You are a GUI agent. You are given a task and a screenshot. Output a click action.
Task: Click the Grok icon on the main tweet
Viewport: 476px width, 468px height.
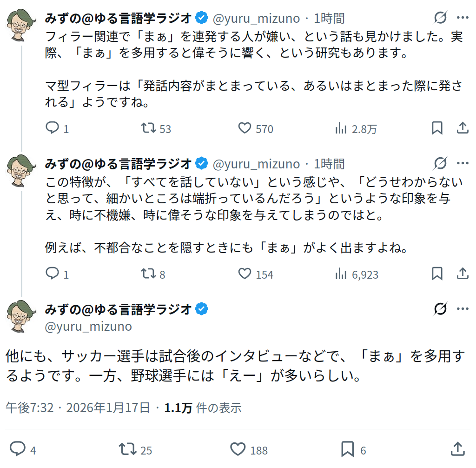440,309
